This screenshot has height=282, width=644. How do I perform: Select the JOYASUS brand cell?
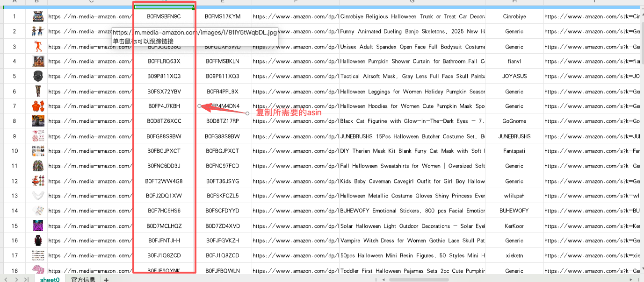[x=514, y=76]
